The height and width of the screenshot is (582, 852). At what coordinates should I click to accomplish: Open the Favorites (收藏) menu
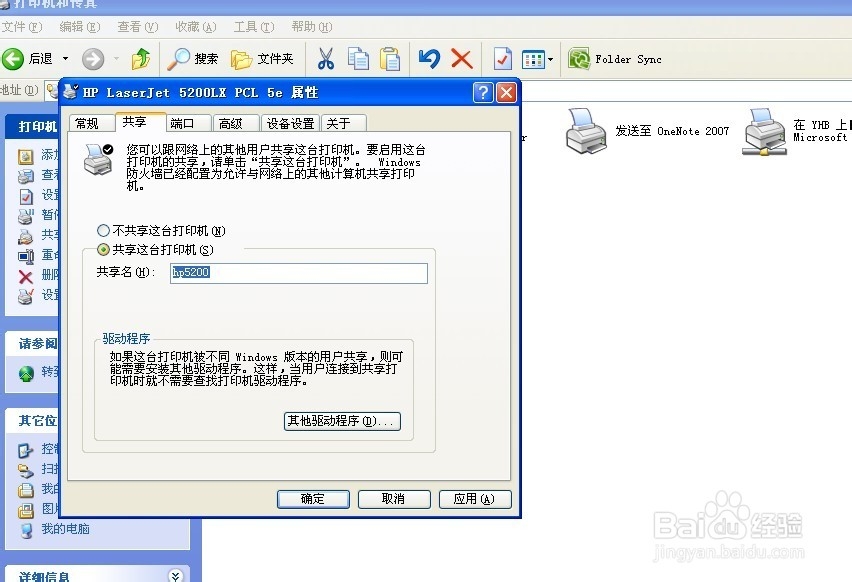tap(196, 27)
